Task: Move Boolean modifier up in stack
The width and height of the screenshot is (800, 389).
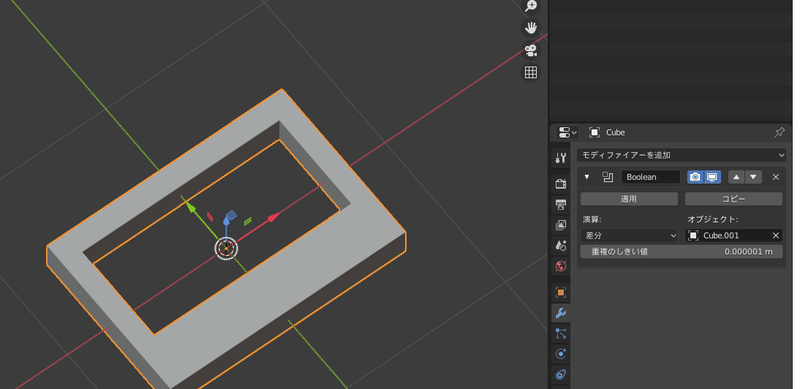Action: click(736, 177)
